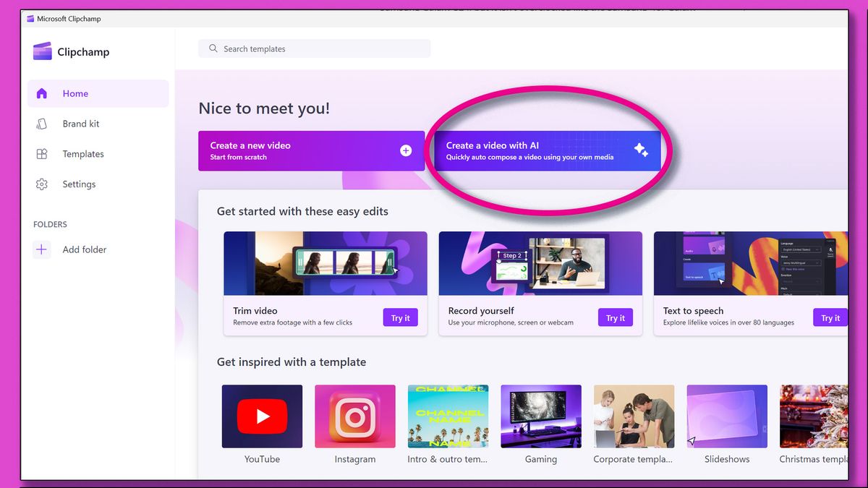Viewport: 868px width, 488px height.
Task: Click Try it for Text to speech
Action: coord(830,317)
